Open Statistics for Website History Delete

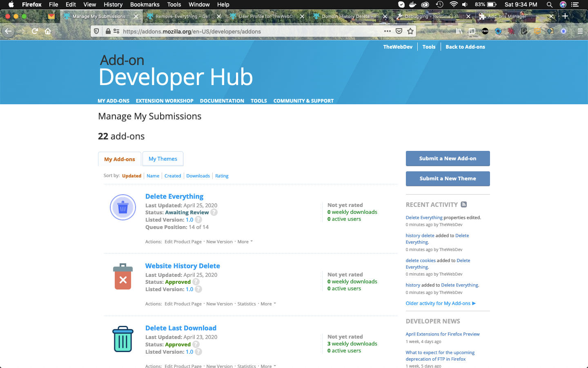(247, 304)
